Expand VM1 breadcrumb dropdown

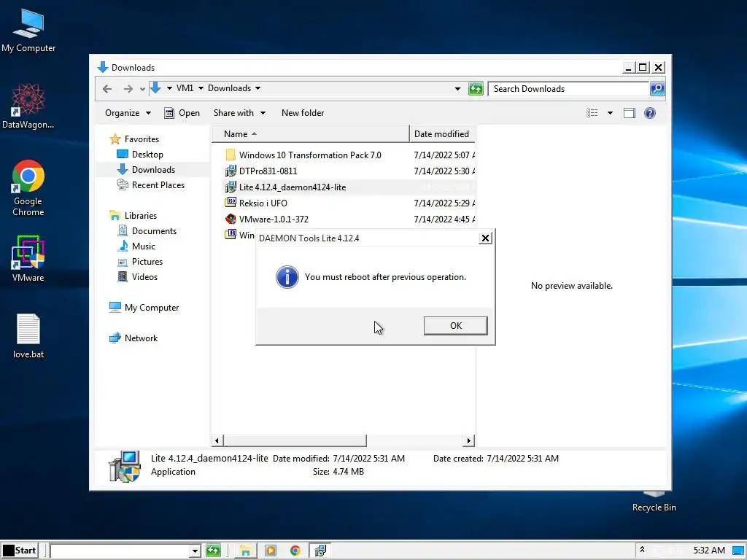(x=201, y=88)
